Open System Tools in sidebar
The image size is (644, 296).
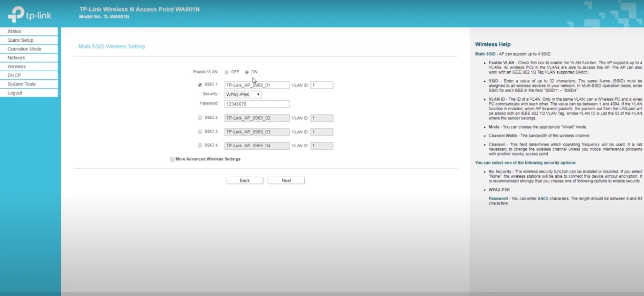coord(21,84)
